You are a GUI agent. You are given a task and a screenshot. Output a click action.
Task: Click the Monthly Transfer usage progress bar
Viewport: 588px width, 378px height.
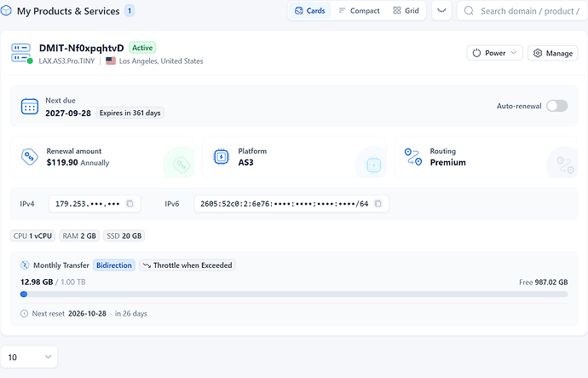coord(294,294)
